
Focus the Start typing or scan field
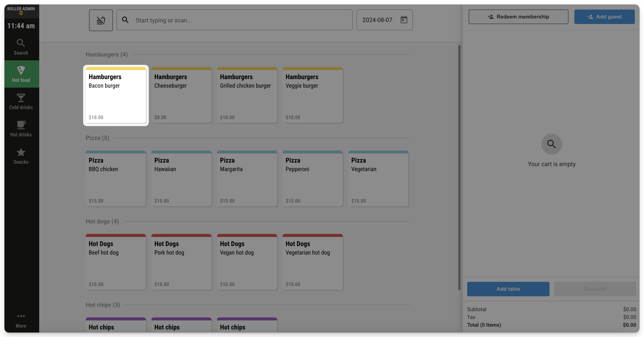[235, 20]
